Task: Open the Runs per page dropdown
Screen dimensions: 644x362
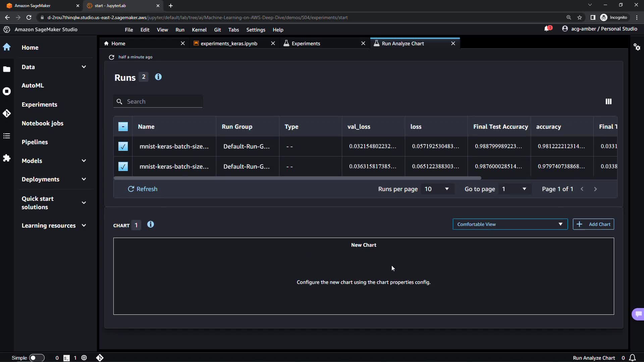Action: (436, 189)
